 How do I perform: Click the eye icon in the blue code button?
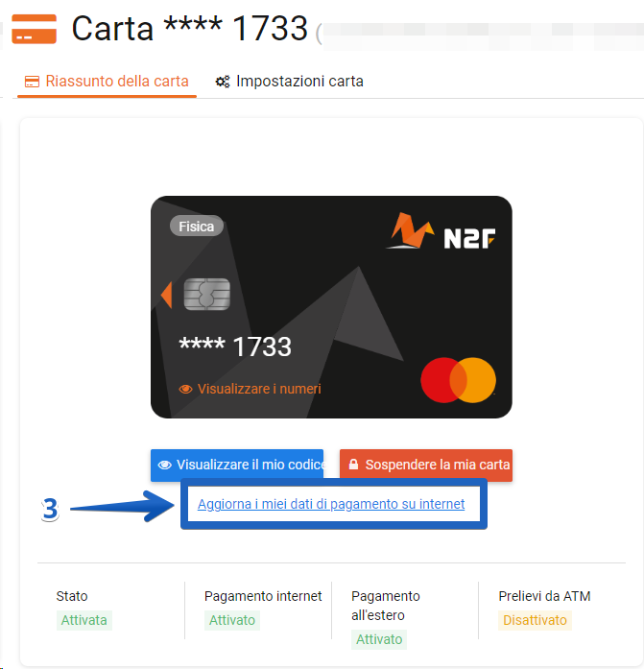pos(165,465)
